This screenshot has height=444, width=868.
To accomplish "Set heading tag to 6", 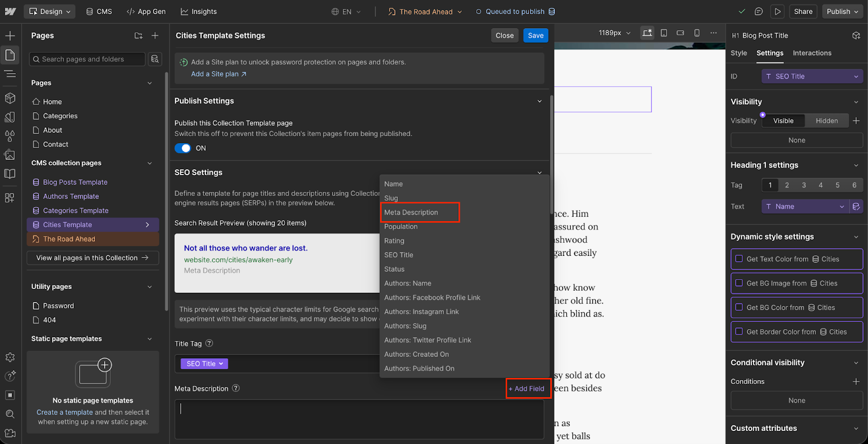I will (x=854, y=185).
